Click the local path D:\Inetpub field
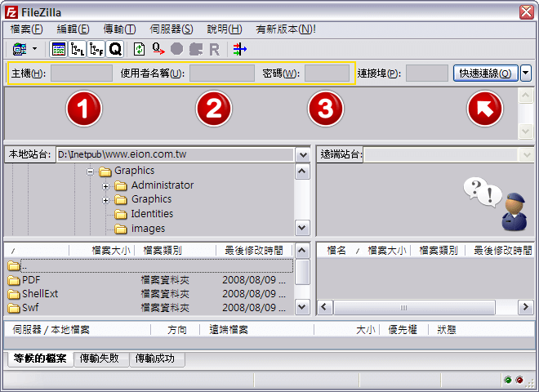Screen dimensions: 539x392 (x=175, y=154)
